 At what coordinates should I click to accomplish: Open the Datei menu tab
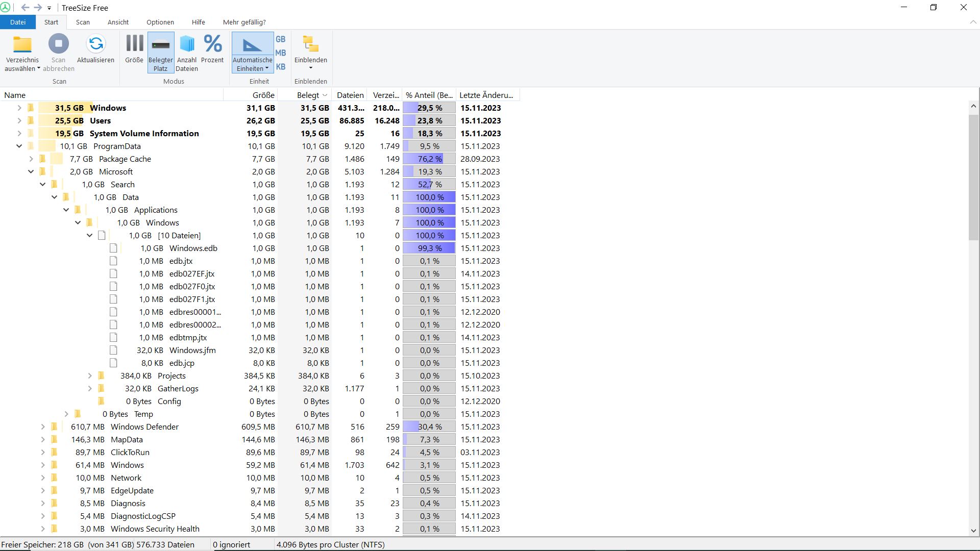point(17,22)
